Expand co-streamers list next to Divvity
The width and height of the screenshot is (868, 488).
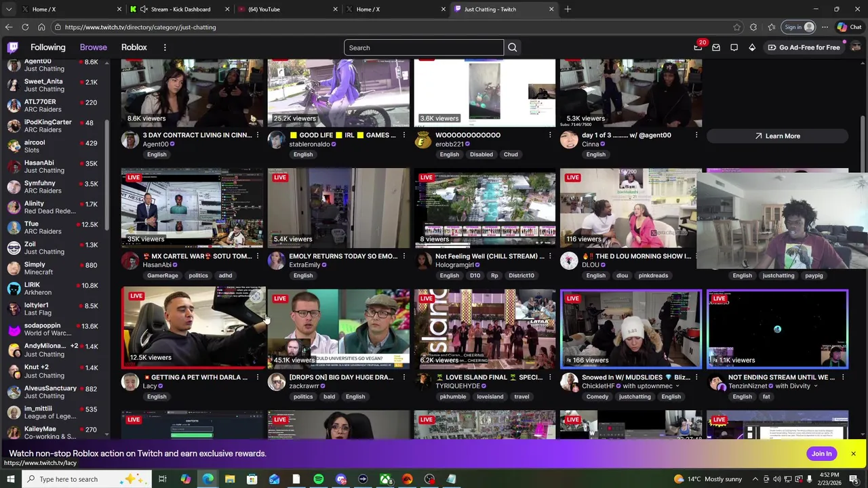tap(815, 386)
